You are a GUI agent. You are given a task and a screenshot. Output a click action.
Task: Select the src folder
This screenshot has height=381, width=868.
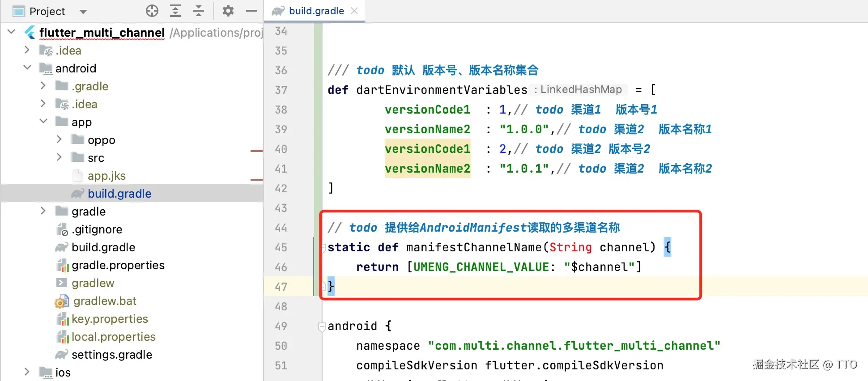coord(96,158)
